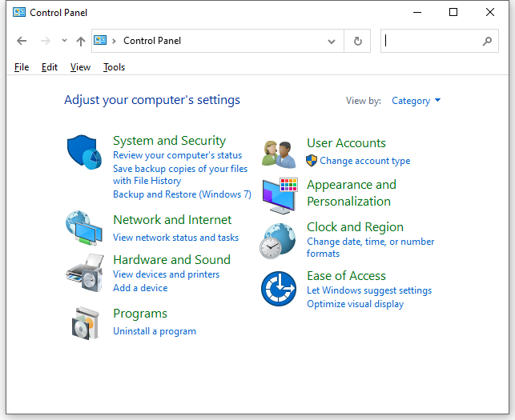The image size is (515, 420).
Task: Open System and Security category link
Action: [170, 141]
